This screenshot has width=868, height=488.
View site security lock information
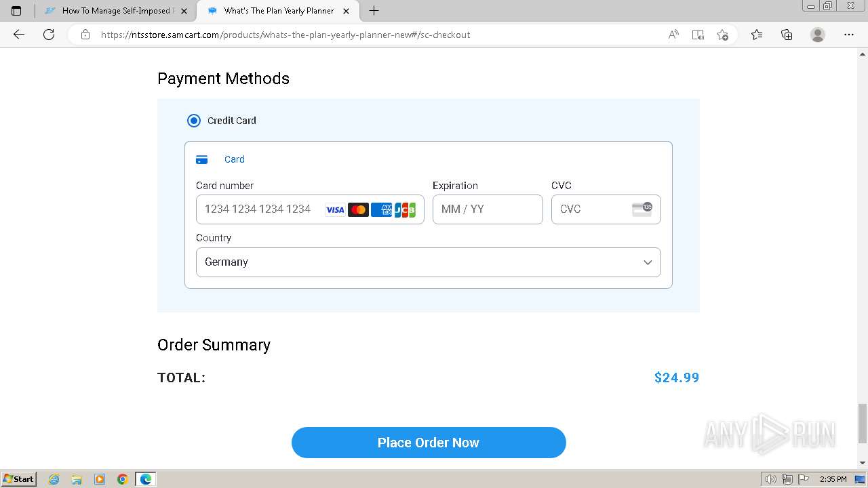85,35
